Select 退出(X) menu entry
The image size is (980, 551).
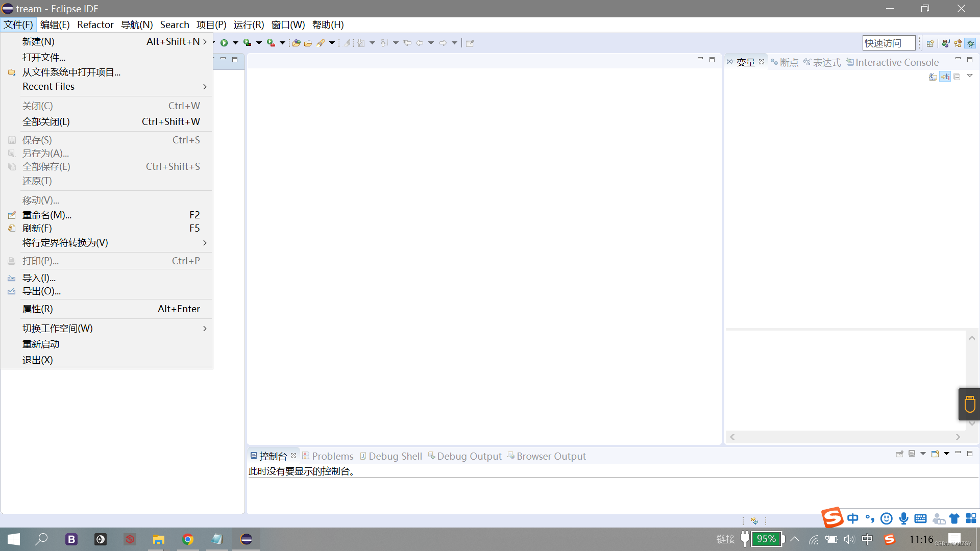point(107,360)
